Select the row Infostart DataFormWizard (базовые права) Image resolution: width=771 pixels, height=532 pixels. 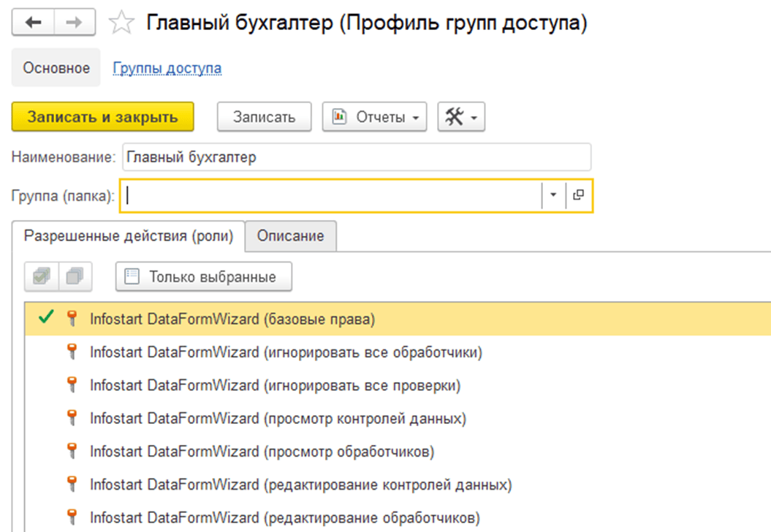tap(398, 319)
